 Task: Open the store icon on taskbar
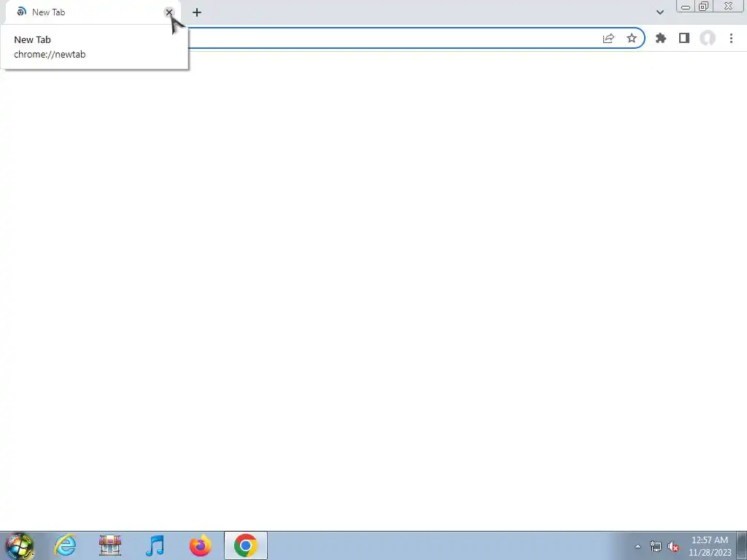(x=110, y=545)
